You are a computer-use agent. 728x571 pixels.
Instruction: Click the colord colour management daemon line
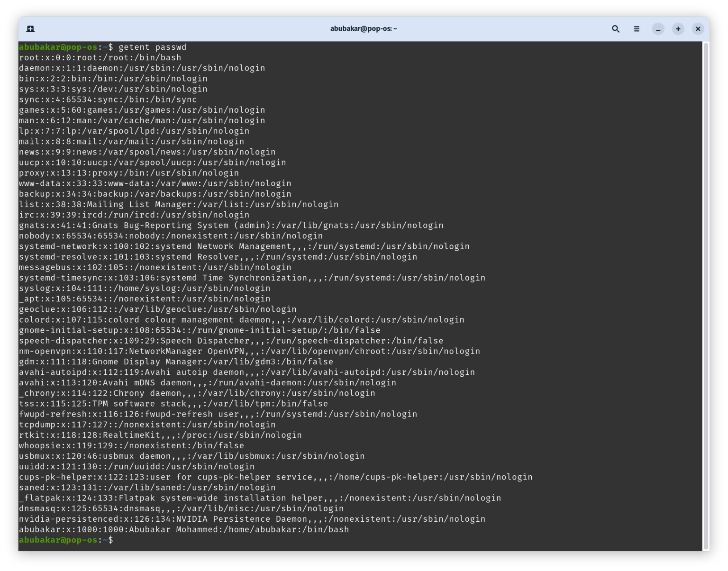(x=242, y=319)
